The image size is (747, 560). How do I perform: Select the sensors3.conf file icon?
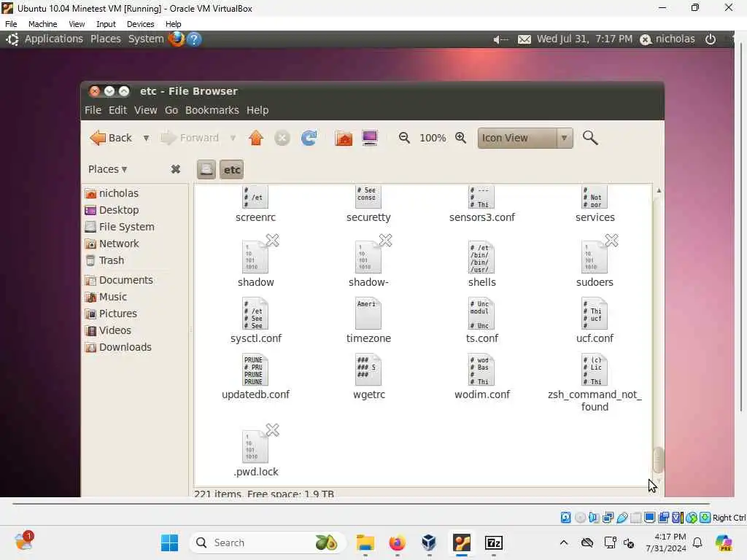pyautogui.click(x=481, y=198)
